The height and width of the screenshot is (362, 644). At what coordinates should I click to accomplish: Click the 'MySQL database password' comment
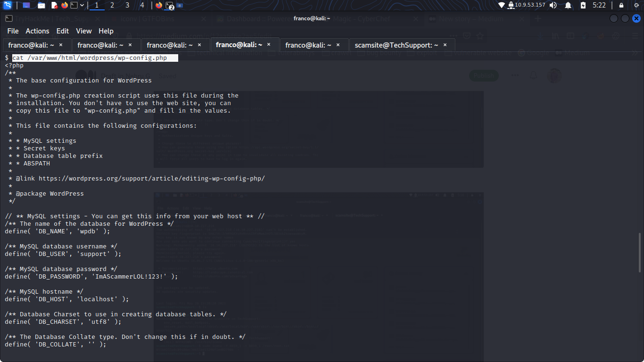coord(61,269)
